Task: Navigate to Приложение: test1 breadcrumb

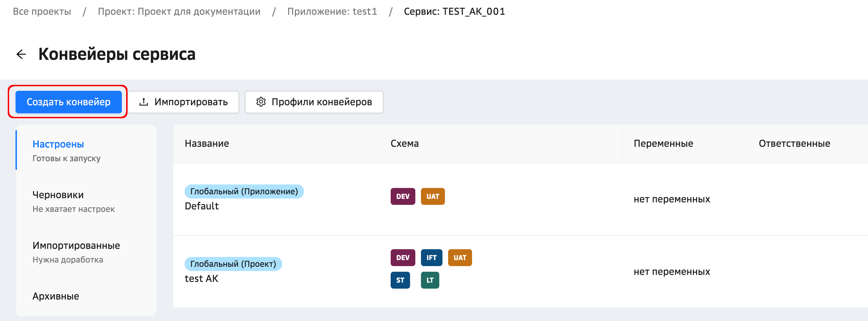Action: 332,12
